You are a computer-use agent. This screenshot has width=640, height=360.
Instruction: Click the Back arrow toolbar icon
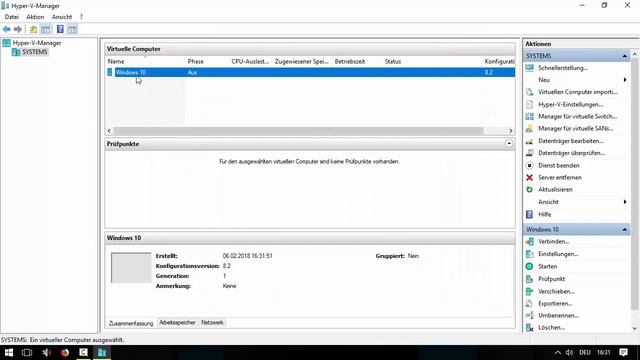pyautogui.click(x=7, y=29)
